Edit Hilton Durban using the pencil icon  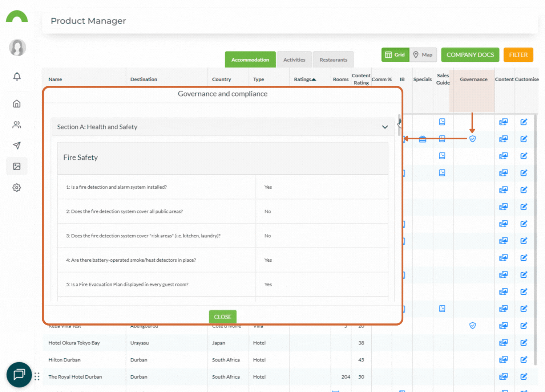tap(524, 360)
